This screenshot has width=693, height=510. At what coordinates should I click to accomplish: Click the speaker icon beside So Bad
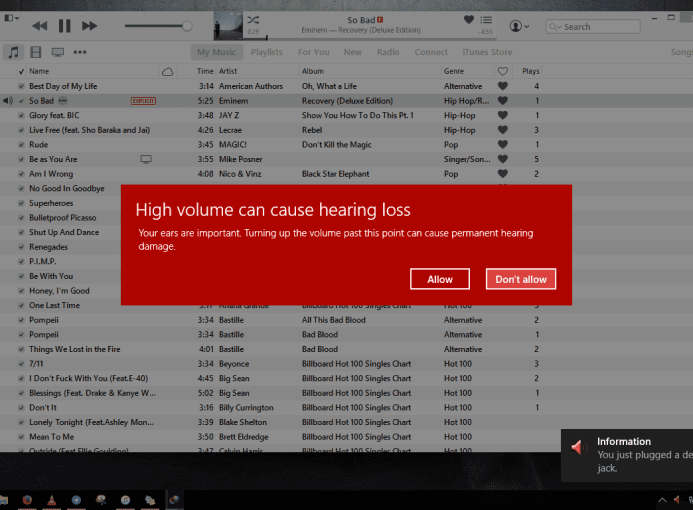pos(8,101)
